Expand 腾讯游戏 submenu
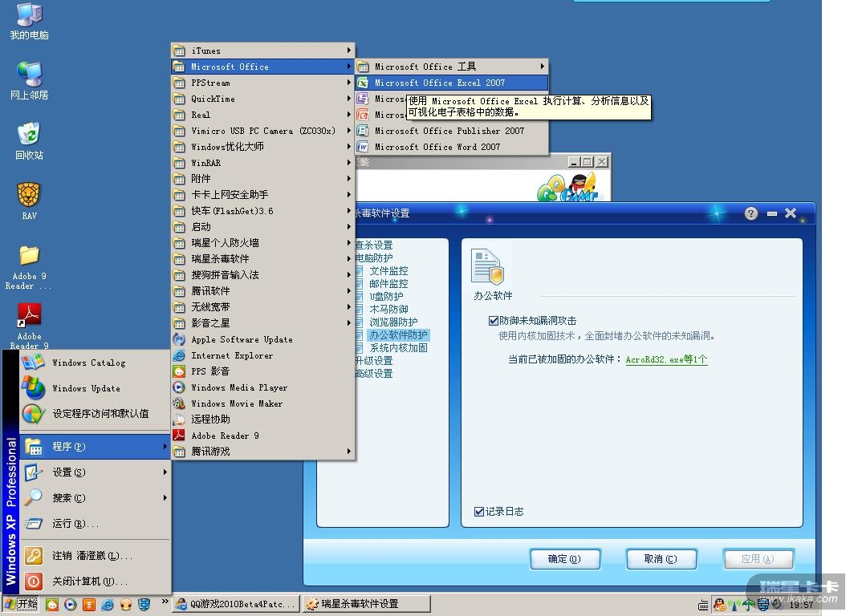The height and width of the screenshot is (616, 854). (x=263, y=452)
